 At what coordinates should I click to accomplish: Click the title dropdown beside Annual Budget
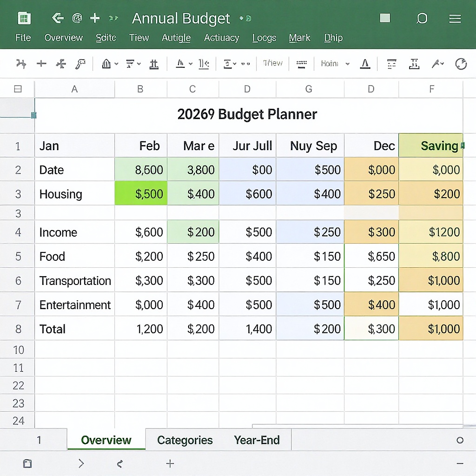pyautogui.click(x=245, y=19)
